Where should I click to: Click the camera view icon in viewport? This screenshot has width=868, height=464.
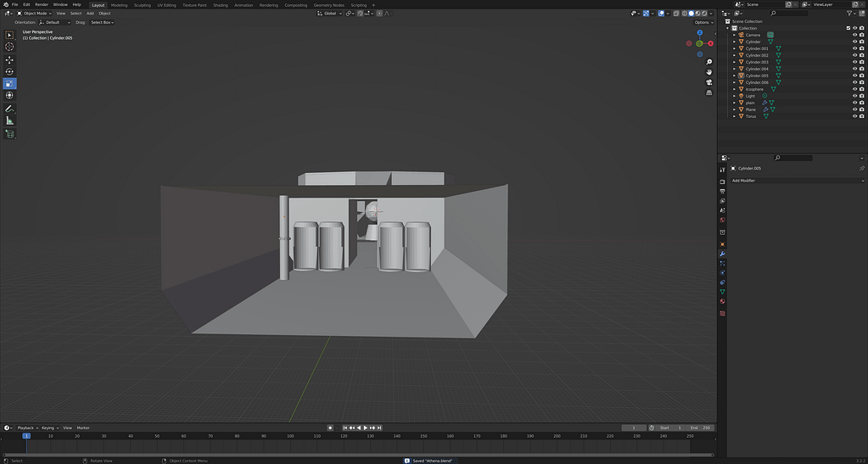tap(708, 82)
